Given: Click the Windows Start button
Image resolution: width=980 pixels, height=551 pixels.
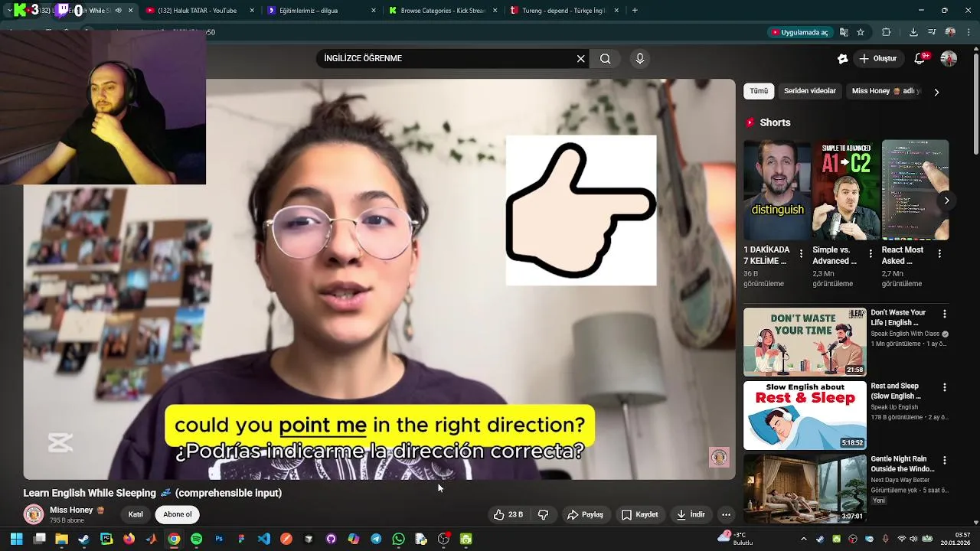Looking at the screenshot, I should coord(16,540).
